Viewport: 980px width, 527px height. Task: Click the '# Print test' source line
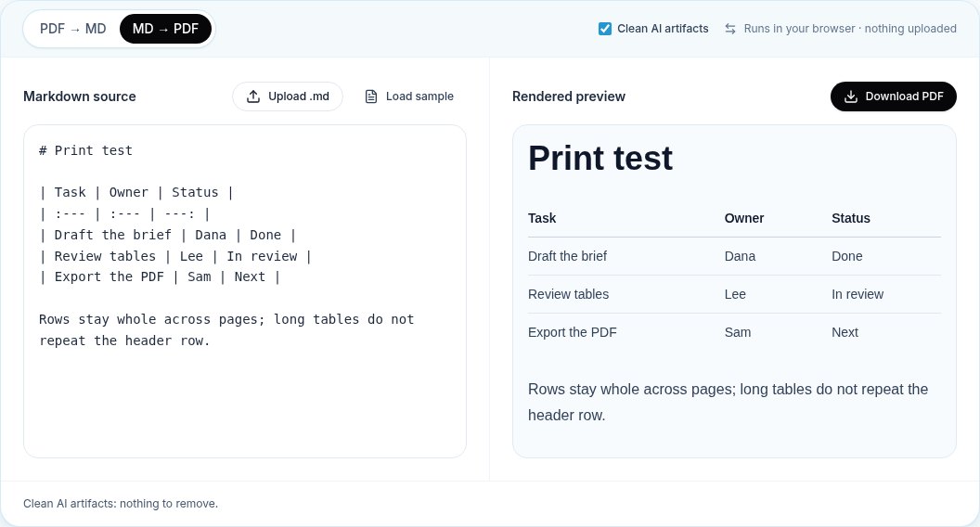[85, 150]
